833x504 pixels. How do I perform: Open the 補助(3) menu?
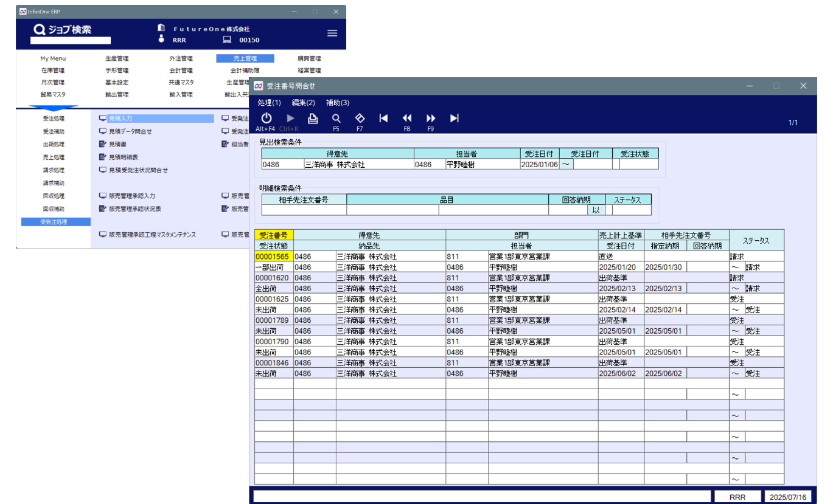pyautogui.click(x=337, y=103)
